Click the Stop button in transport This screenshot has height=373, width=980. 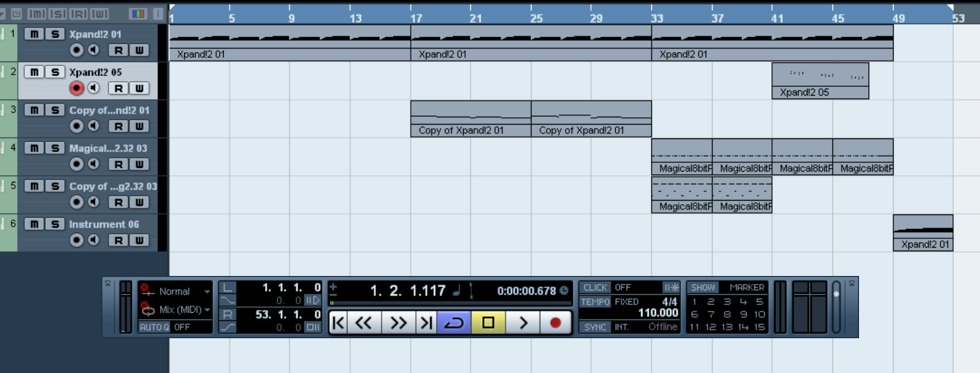point(489,323)
